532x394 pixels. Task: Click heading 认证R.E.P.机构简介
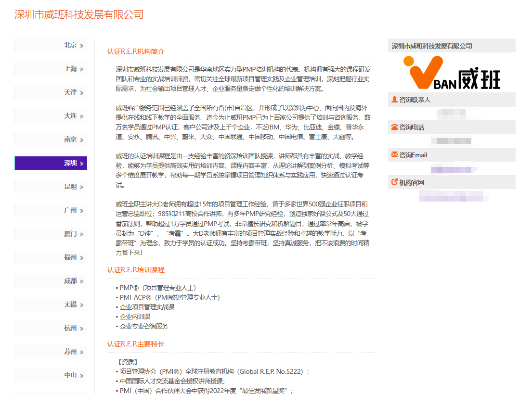coord(136,51)
